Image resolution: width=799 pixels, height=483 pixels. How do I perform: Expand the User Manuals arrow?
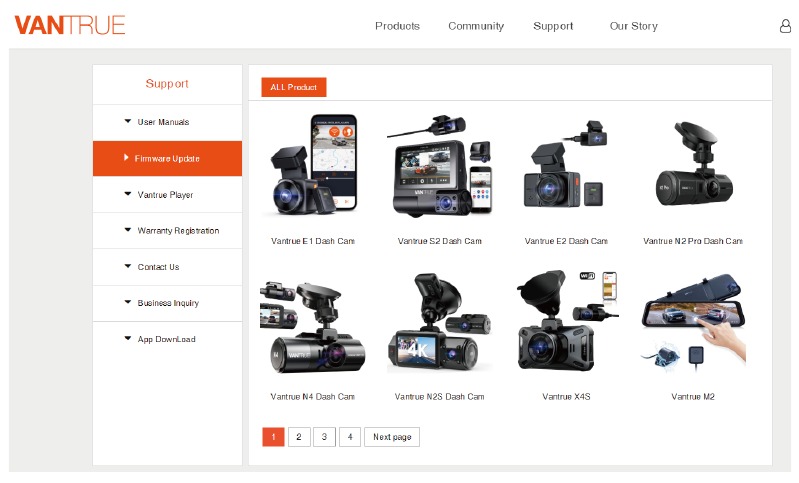point(127,121)
